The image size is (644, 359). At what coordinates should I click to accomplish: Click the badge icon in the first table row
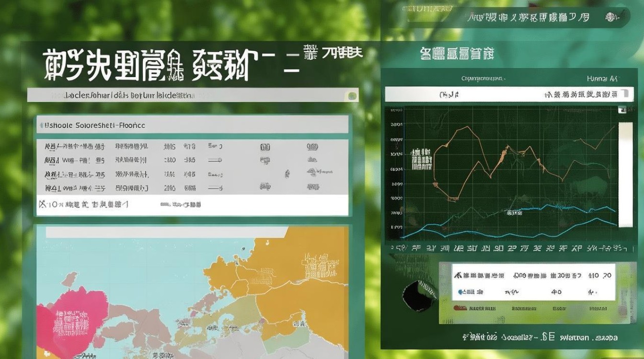pyautogui.click(x=265, y=146)
